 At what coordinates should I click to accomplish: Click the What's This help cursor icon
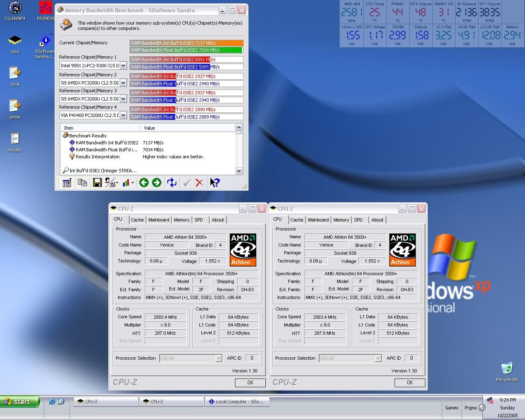215,183
